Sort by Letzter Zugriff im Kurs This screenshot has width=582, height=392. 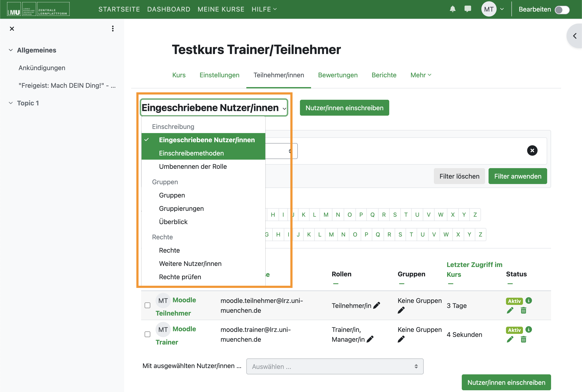click(x=474, y=269)
